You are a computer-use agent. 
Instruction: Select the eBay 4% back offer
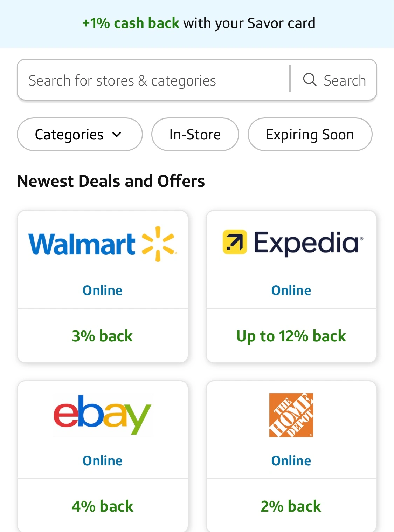(x=102, y=506)
